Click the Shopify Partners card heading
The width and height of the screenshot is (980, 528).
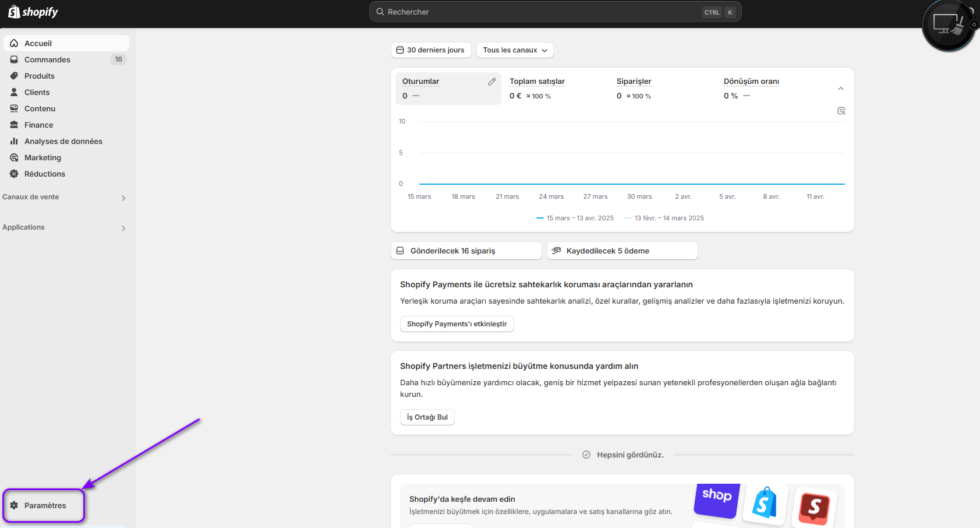click(x=519, y=366)
